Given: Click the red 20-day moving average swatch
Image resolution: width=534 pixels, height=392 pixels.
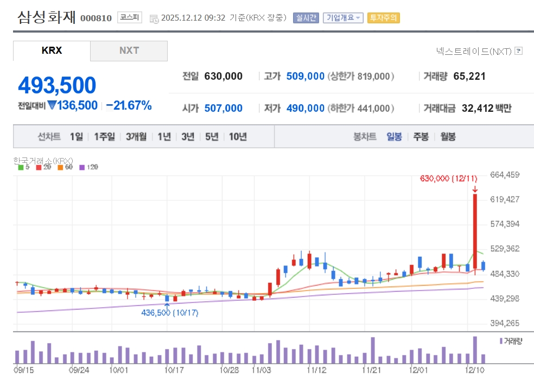Looking at the screenshot, I should tap(39, 167).
